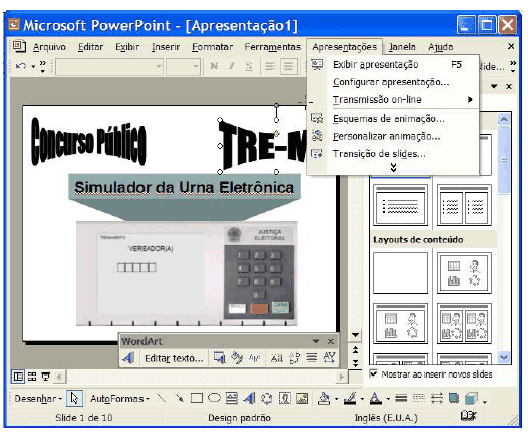Toggle WordArt vertical text
528x433 pixels.
tap(294, 358)
